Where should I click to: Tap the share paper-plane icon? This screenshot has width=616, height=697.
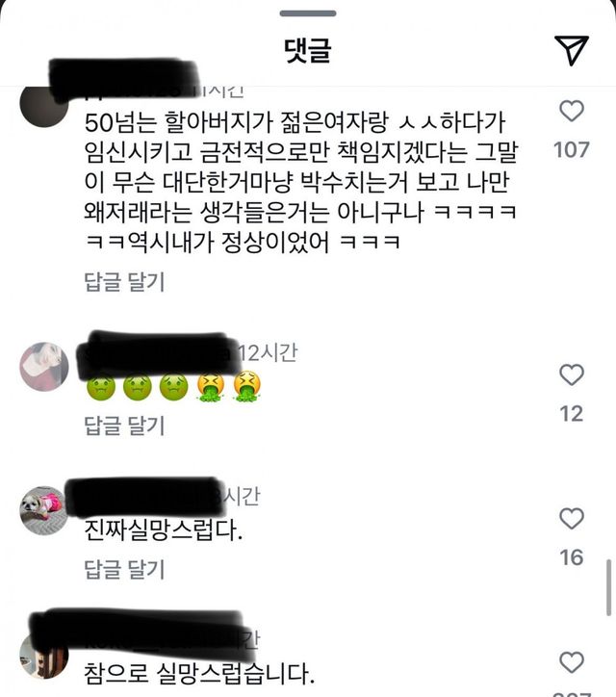(x=572, y=50)
